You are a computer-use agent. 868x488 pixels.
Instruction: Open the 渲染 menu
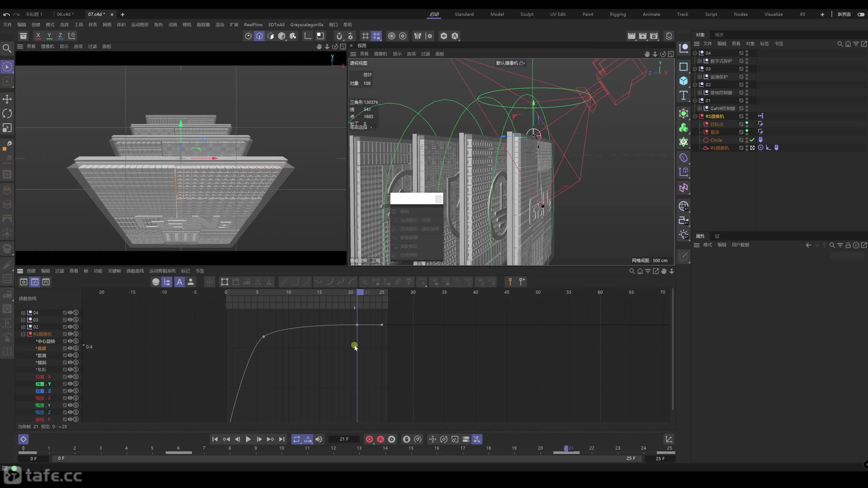pyautogui.click(x=220, y=25)
